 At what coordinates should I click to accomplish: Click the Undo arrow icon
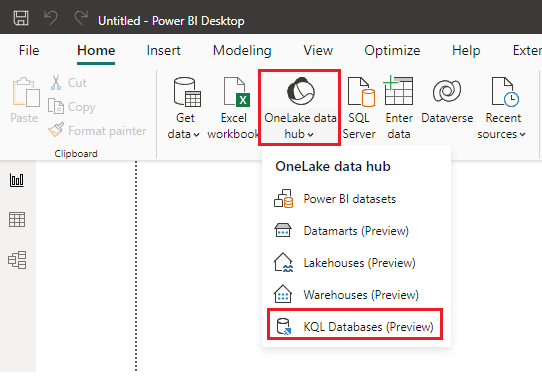pos(51,18)
